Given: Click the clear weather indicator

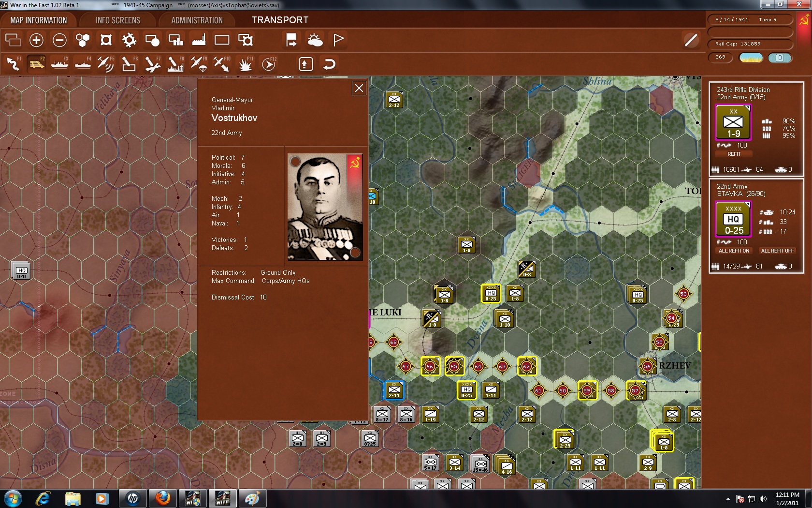Looking at the screenshot, I should [751, 58].
